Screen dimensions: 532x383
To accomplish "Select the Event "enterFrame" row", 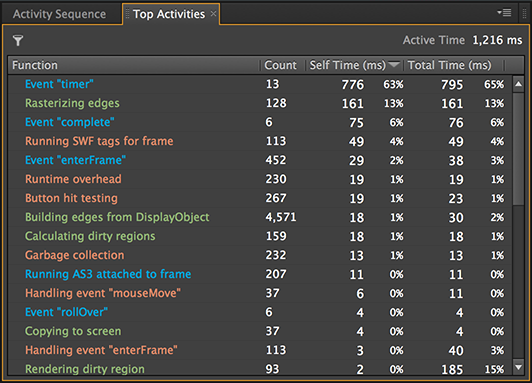I will (260, 160).
